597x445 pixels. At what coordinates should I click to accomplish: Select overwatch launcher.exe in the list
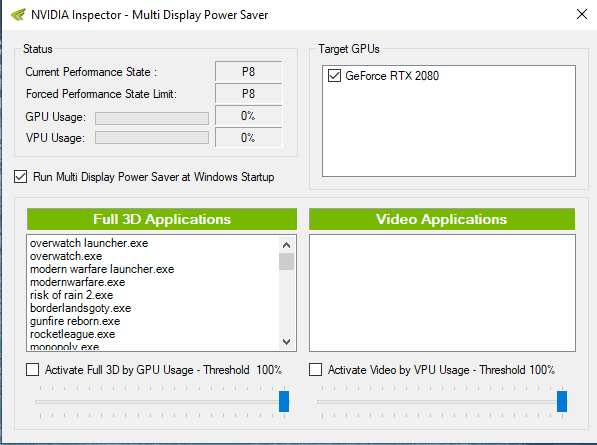coord(89,243)
